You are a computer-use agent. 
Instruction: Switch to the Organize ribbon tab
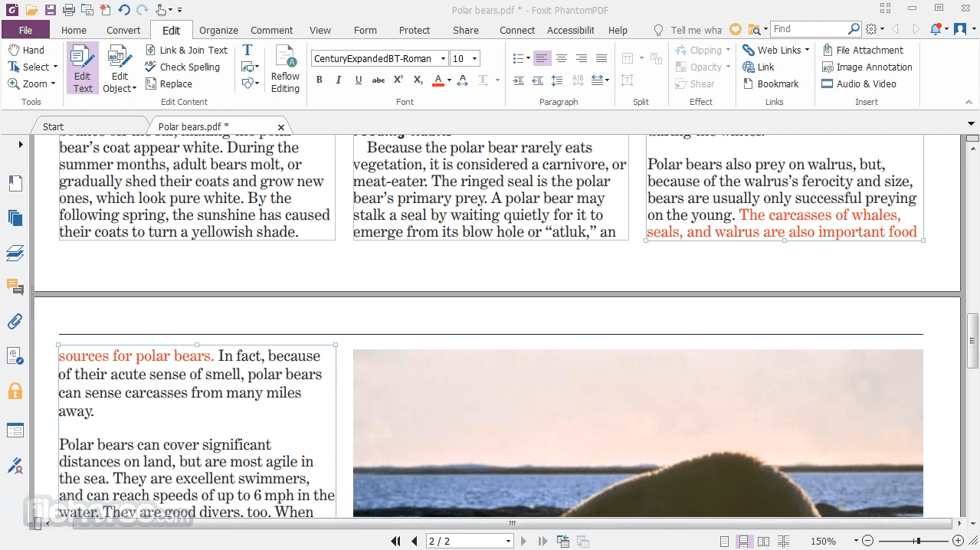coord(218,30)
